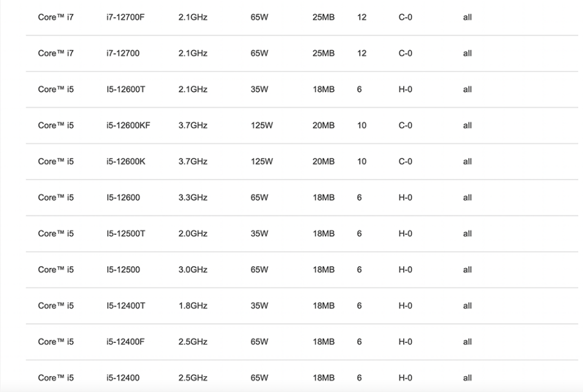583x392 pixels.
Task: Select 20MB cache in the i5-12600K row
Action: [x=323, y=162]
